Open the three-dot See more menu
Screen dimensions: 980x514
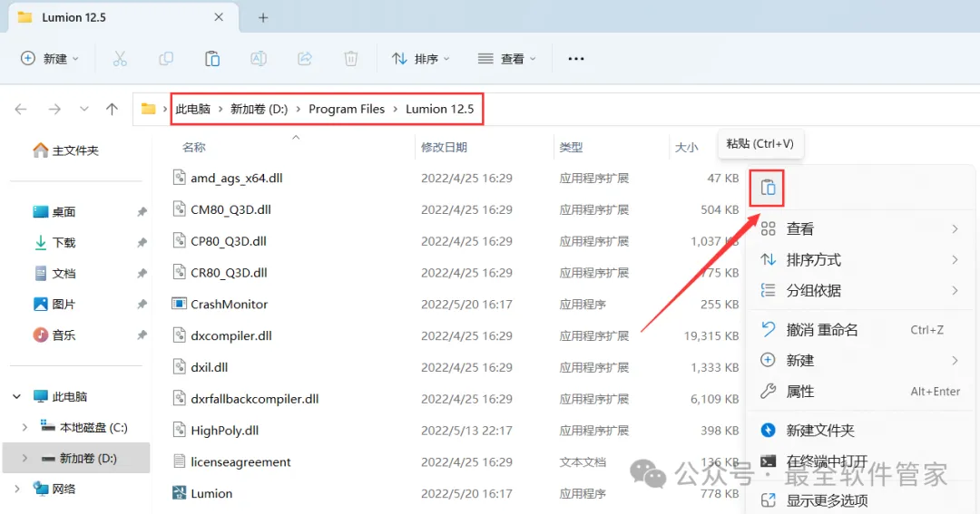[x=575, y=59]
